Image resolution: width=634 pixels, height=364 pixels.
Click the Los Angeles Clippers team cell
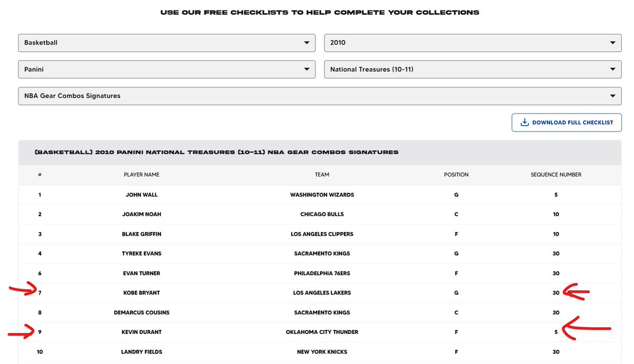tap(322, 234)
